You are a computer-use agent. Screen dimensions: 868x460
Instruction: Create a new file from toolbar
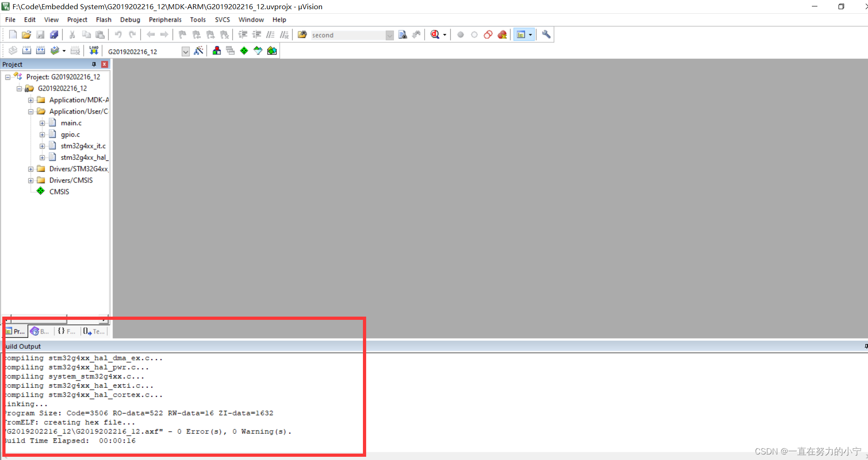[13, 34]
